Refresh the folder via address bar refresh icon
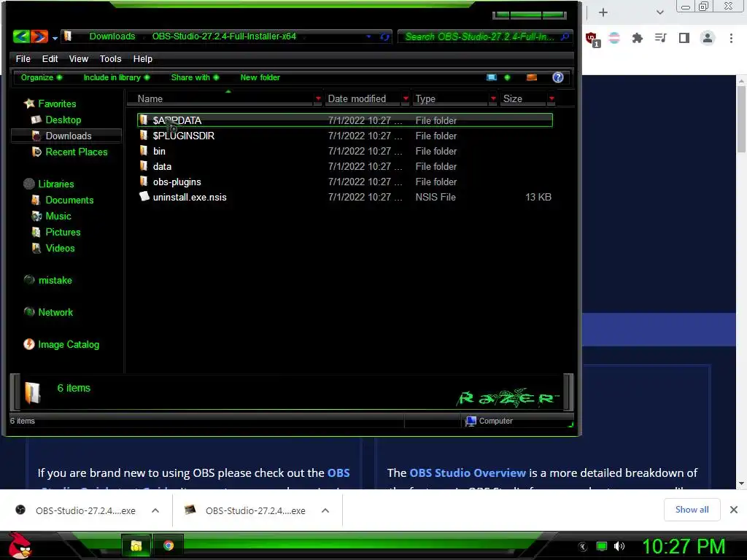747x560 pixels. 384,36
